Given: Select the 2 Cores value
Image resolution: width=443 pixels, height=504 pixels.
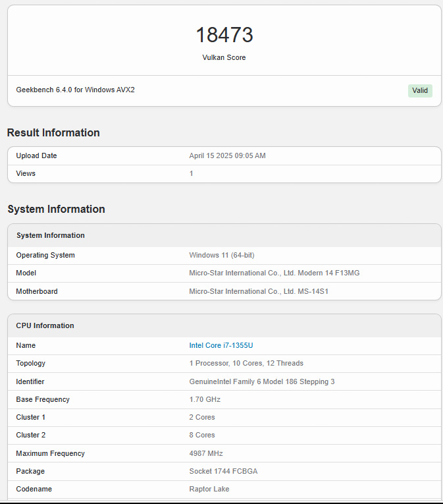Looking at the screenshot, I should coord(202,417).
